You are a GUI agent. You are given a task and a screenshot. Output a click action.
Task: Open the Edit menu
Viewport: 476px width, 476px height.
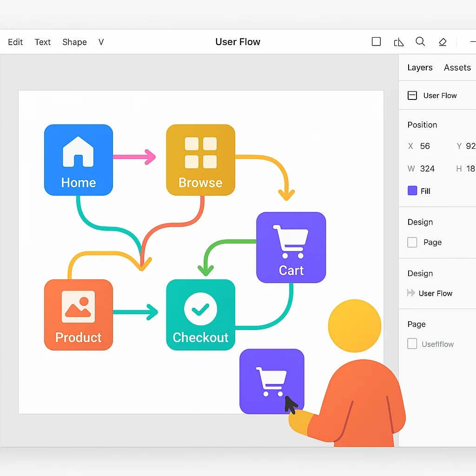[x=15, y=42]
